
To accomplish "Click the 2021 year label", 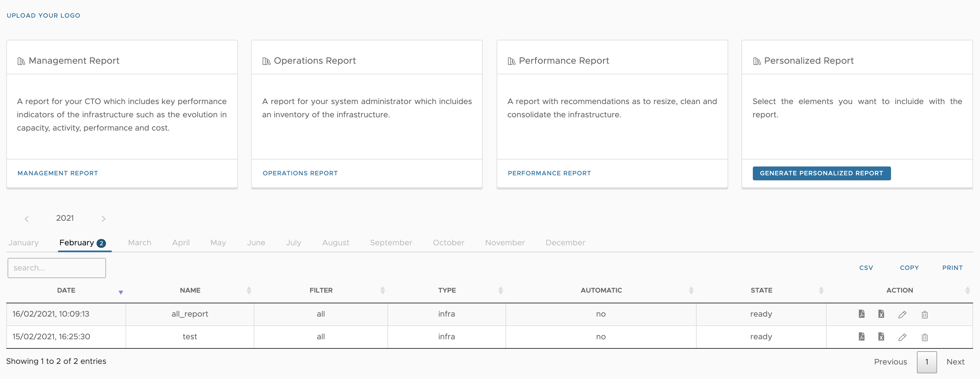I will click(x=65, y=218).
